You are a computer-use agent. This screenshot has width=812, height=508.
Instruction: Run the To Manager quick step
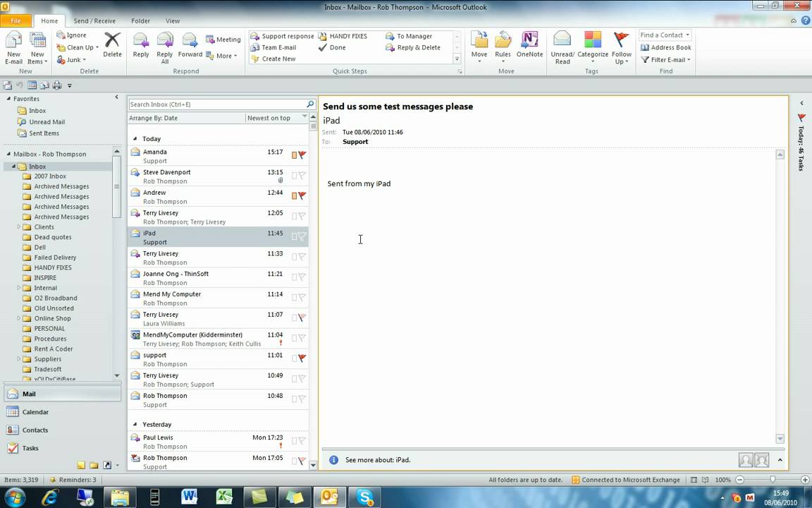[409, 36]
